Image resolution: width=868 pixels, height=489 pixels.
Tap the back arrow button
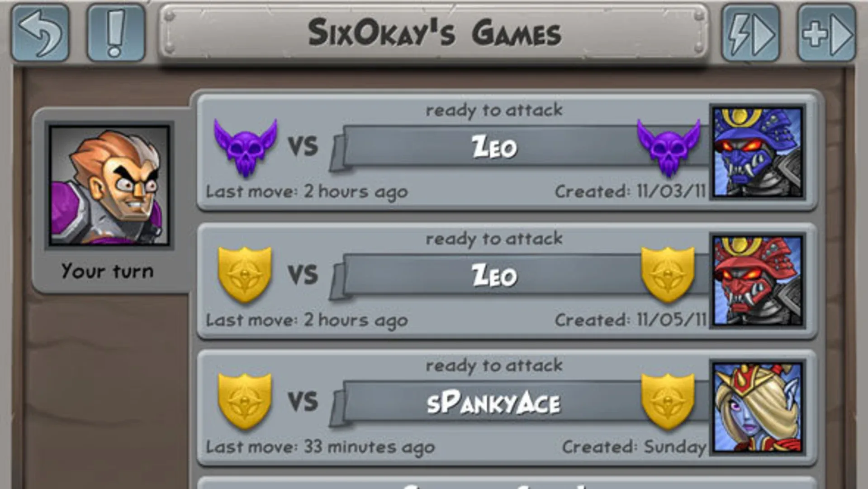[x=40, y=33]
